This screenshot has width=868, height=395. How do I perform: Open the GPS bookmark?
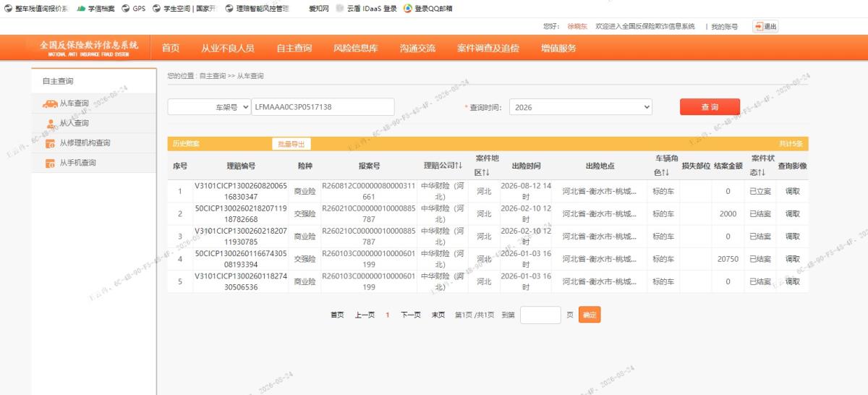[134, 8]
